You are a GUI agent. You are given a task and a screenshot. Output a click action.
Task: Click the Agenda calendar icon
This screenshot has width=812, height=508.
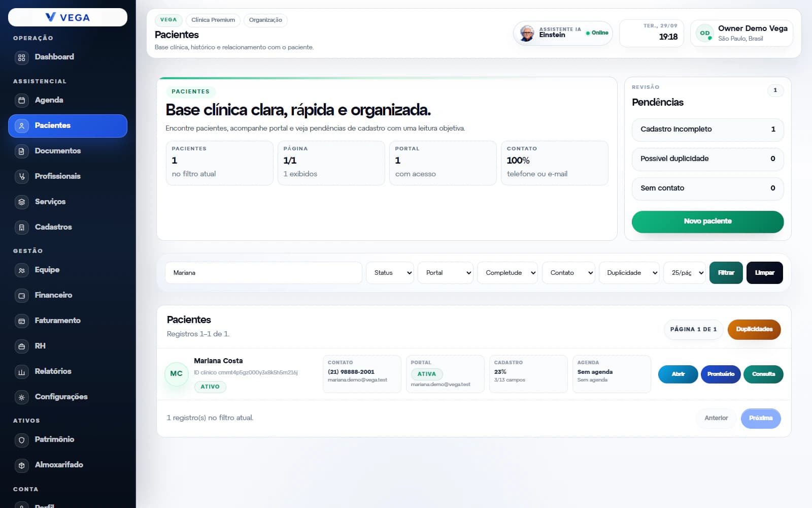click(21, 101)
